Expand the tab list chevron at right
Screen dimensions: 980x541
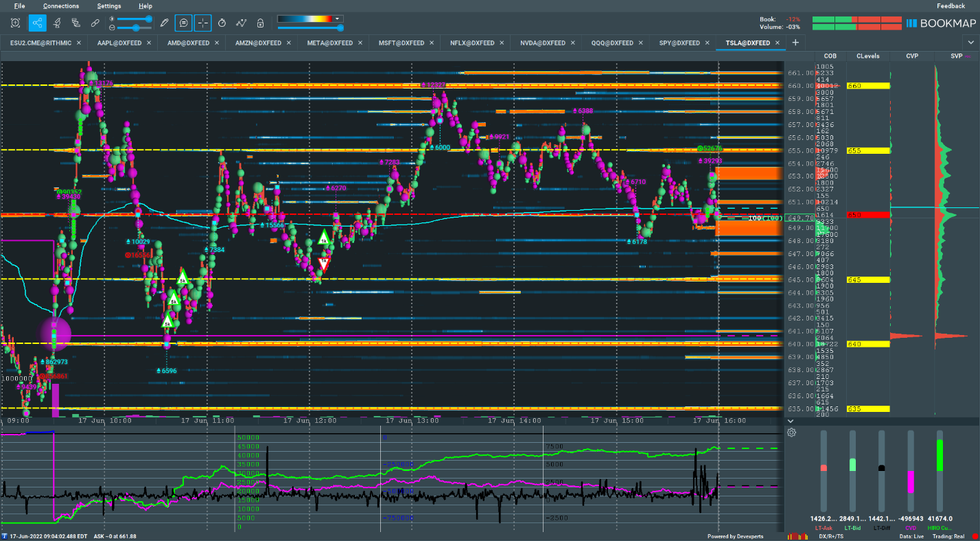coord(971,43)
